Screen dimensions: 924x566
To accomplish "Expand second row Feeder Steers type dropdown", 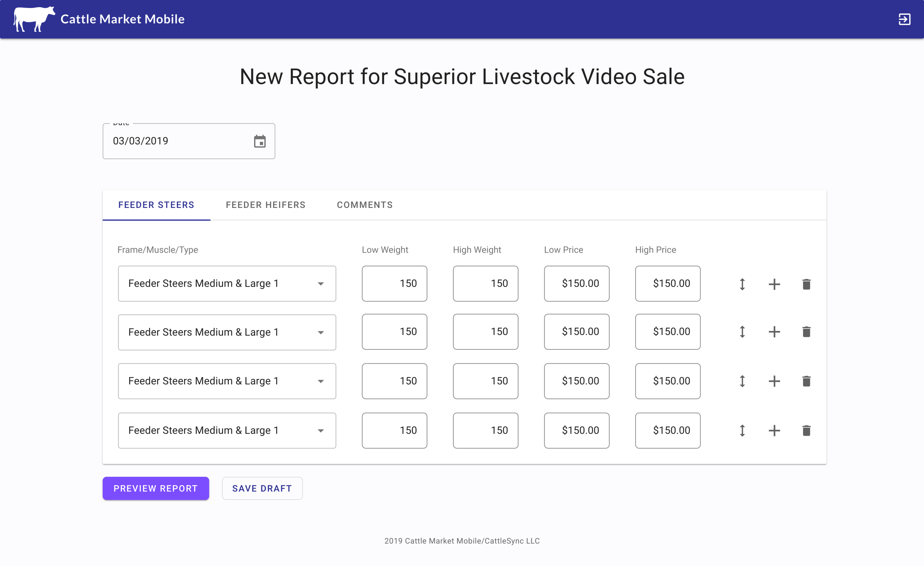I will (x=227, y=332).
